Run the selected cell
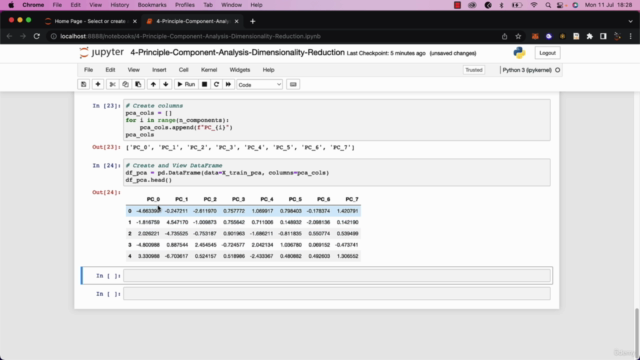Screen dimensions: 640x360 (x=186, y=84)
